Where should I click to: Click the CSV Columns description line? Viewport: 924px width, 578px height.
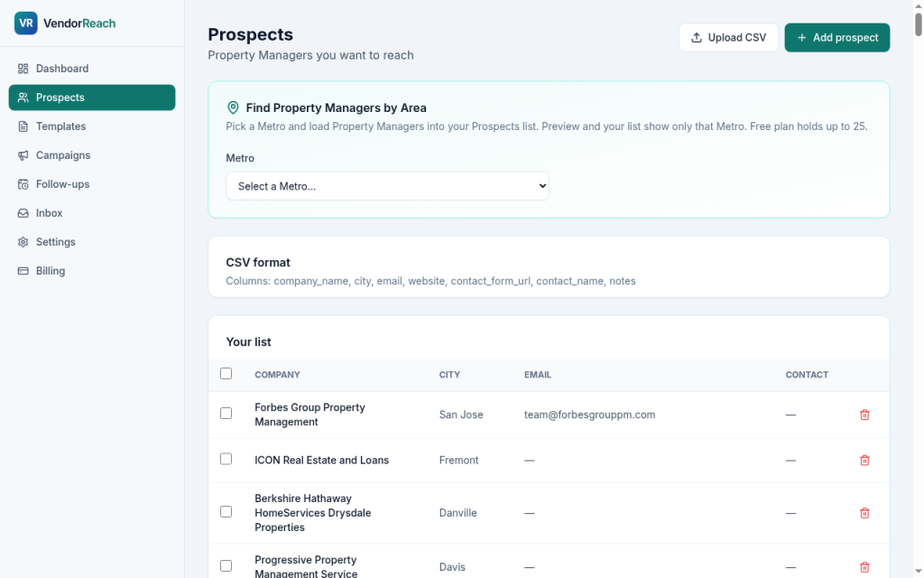click(430, 281)
